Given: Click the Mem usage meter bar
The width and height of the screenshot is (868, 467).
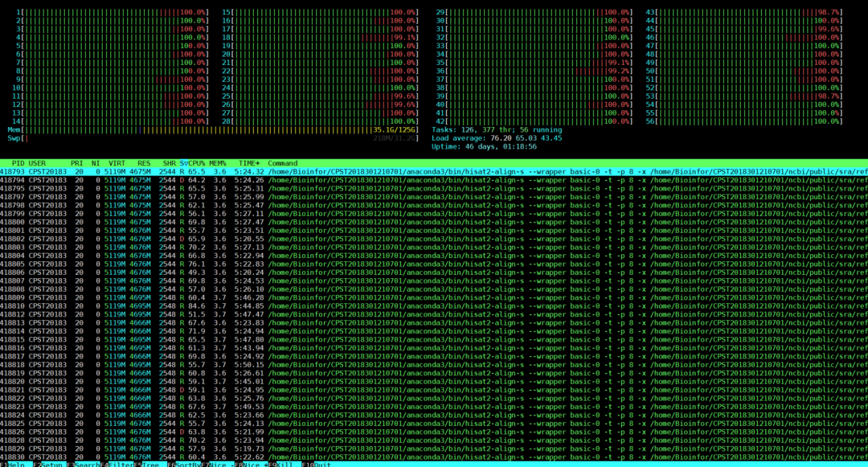Looking at the screenshot, I should click(213, 130).
